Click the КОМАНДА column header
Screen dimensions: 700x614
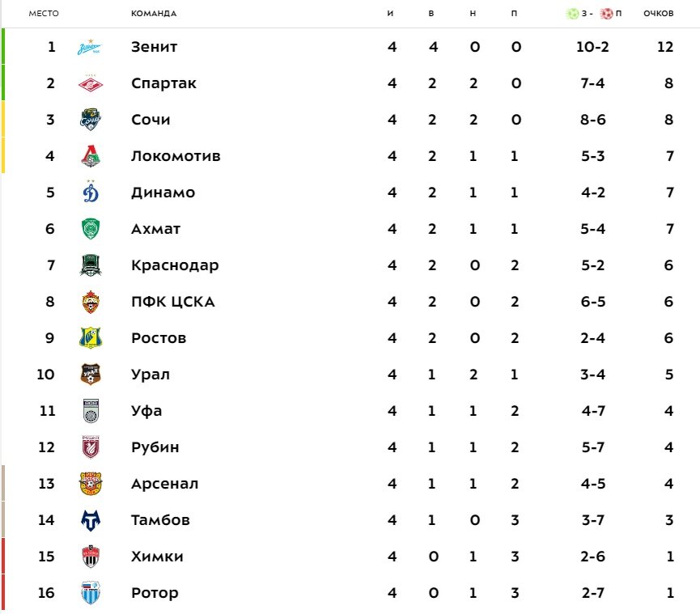[x=154, y=14]
